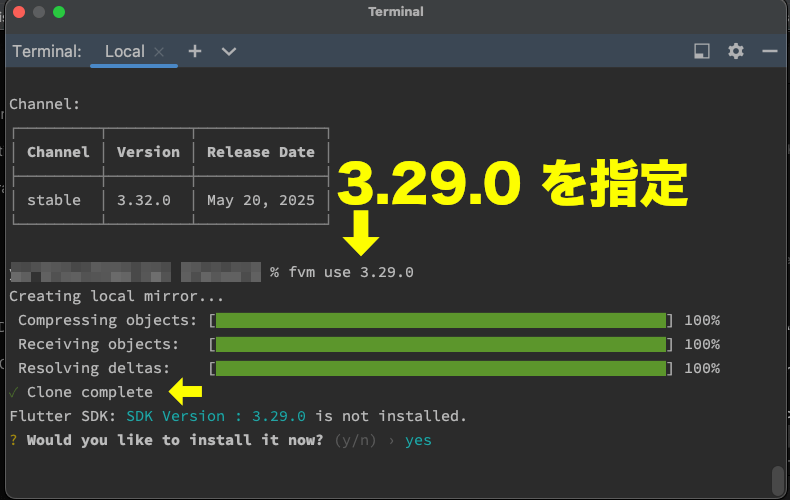Click the Channel column header
The width and height of the screenshot is (790, 500).
[x=58, y=152]
